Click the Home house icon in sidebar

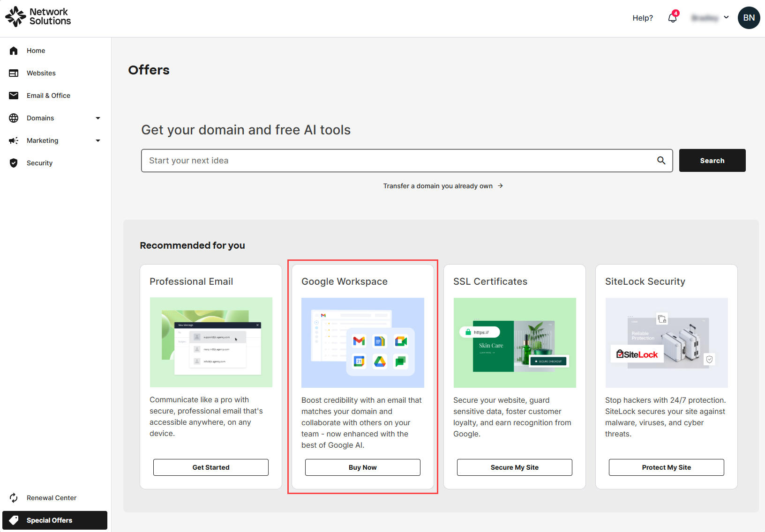[14, 51]
